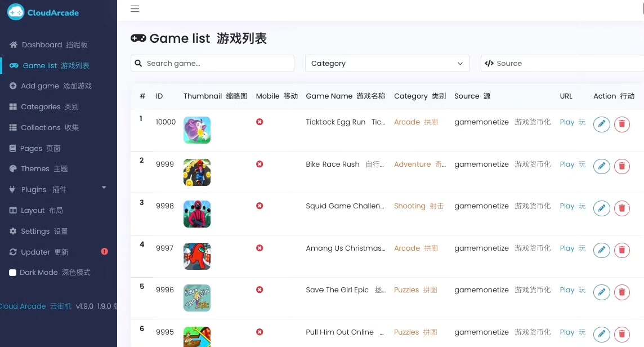644x347 pixels.
Task: Click mobile status icon for ID 9997
Action: pyautogui.click(x=260, y=248)
